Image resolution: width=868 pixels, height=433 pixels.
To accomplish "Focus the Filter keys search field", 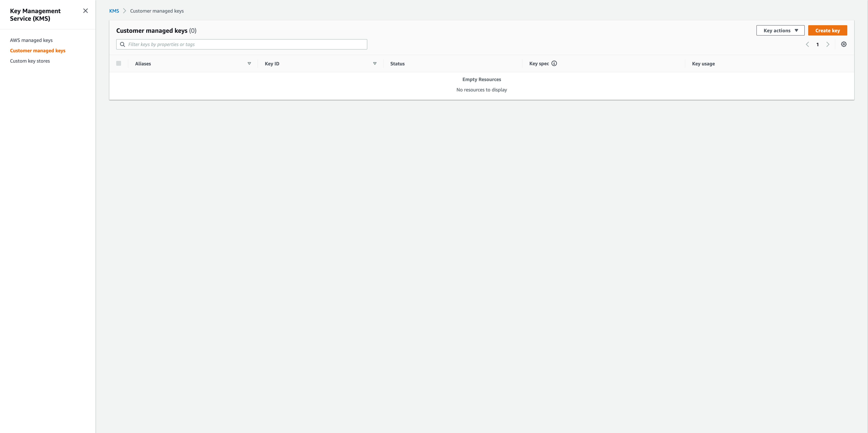I will pos(246,45).
